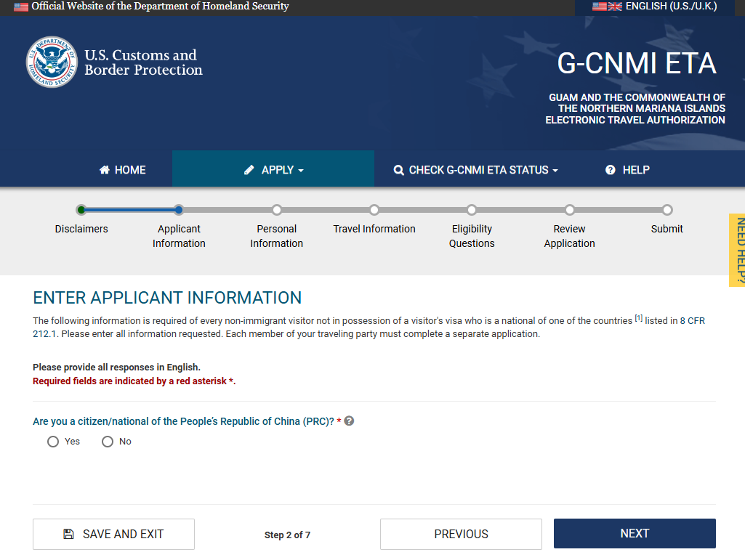Click 'Official Website of the Department of Homeland Security'

160,7
